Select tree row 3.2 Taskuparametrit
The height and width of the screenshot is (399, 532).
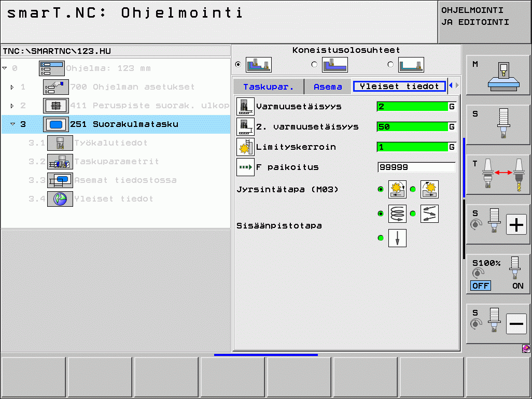coord(116,161)
